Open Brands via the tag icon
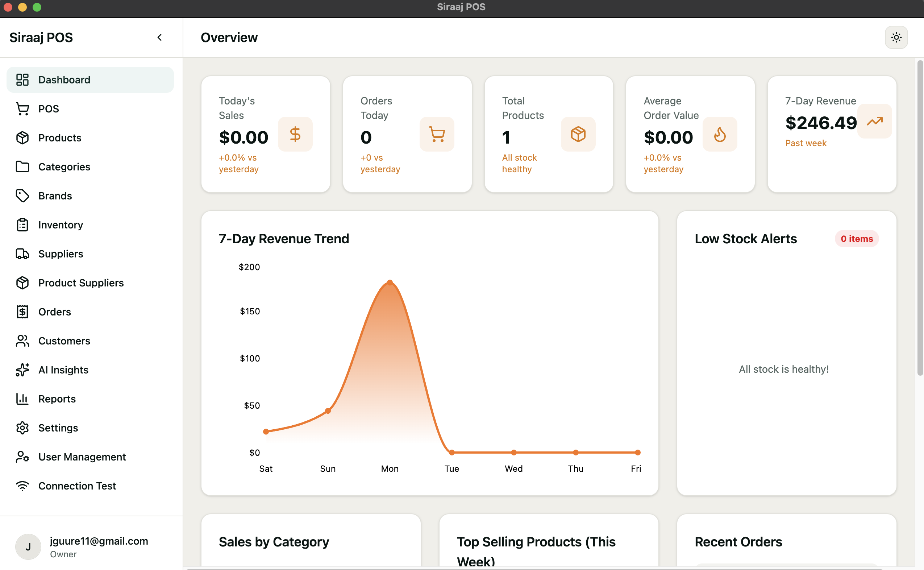 coord(22,196)
